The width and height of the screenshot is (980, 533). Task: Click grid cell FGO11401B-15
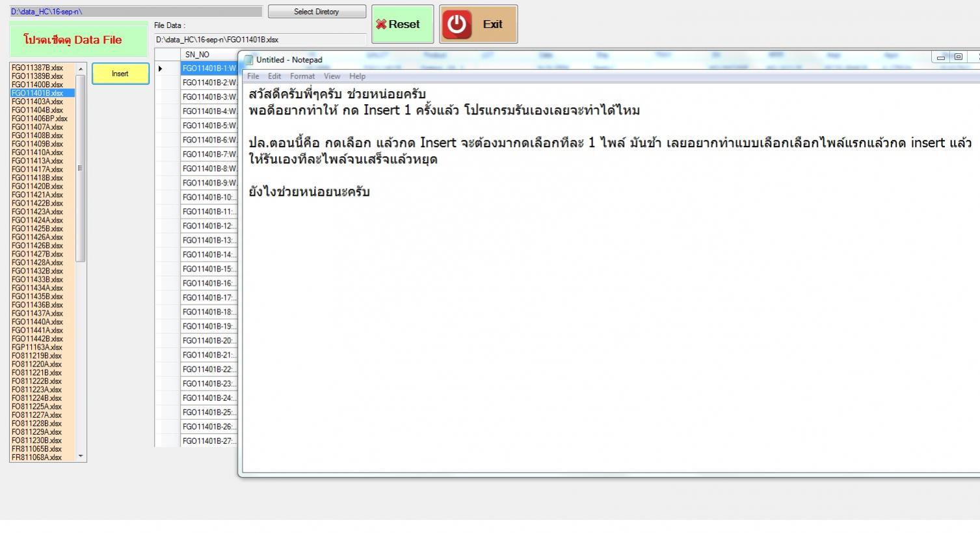click(209, 269)
